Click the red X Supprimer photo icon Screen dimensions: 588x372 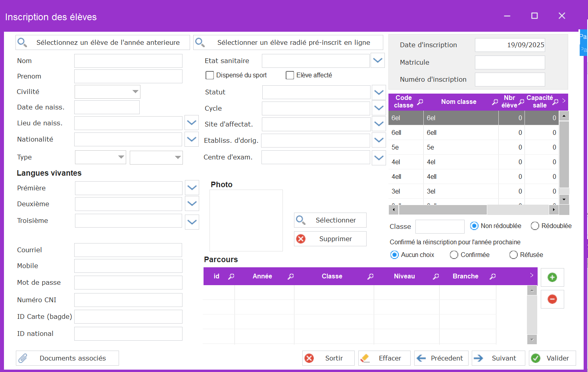pyautogui.click(x=301, y=239)
